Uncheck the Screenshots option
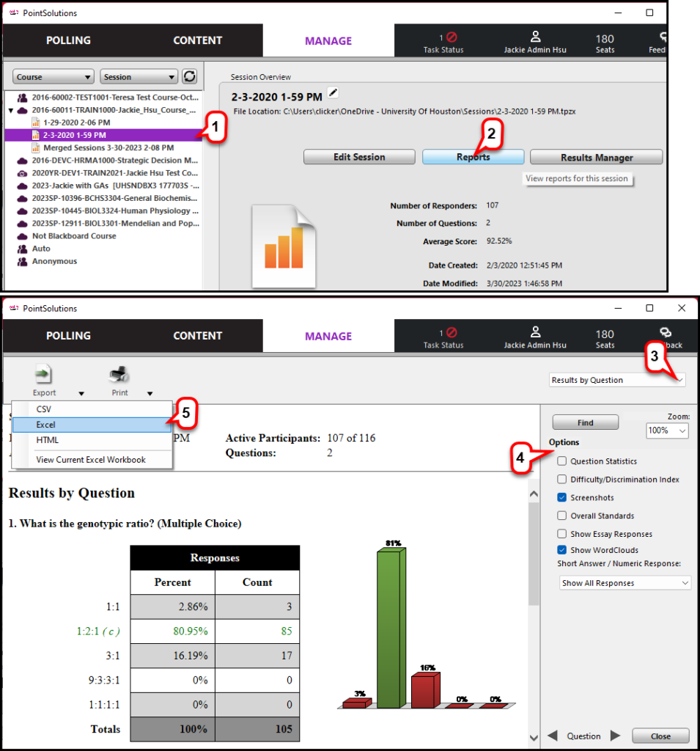The image size is (700, 751). [562, 498]
